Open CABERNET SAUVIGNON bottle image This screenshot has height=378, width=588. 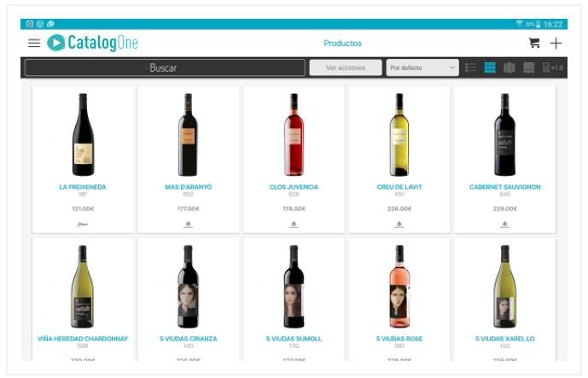504,135
